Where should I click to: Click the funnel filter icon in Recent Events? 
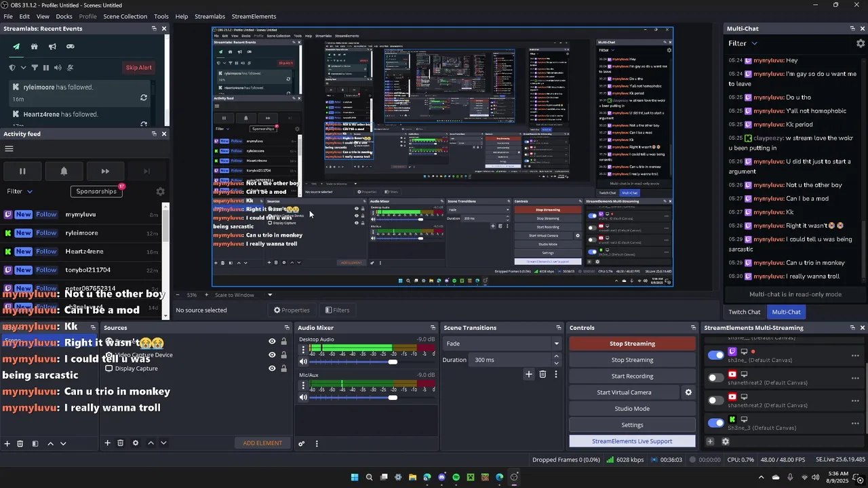(x=35, y=68)
